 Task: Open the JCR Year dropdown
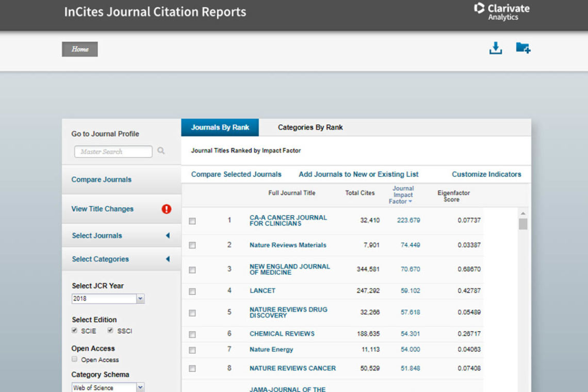140,298
